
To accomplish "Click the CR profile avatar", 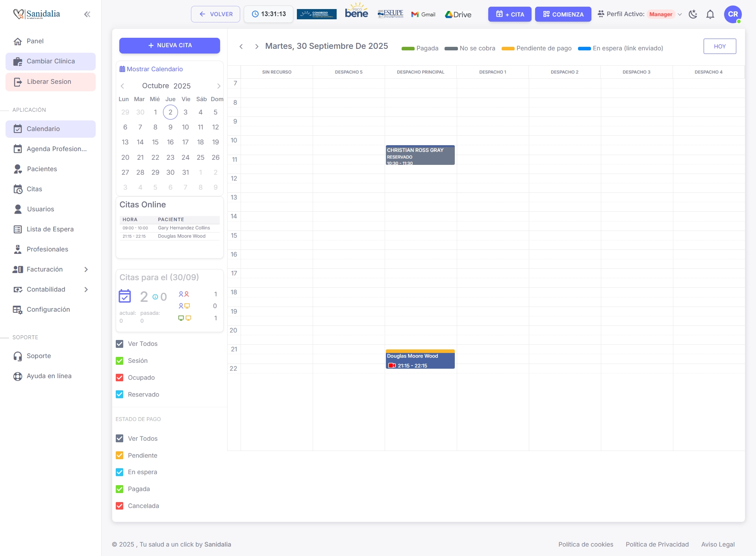I will click(x=733, y=14).
